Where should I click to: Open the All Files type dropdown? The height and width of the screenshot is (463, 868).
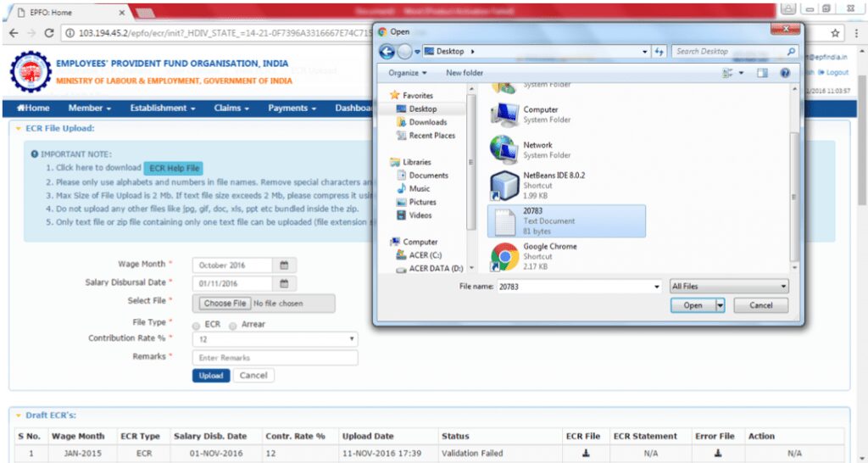[729, 287]
